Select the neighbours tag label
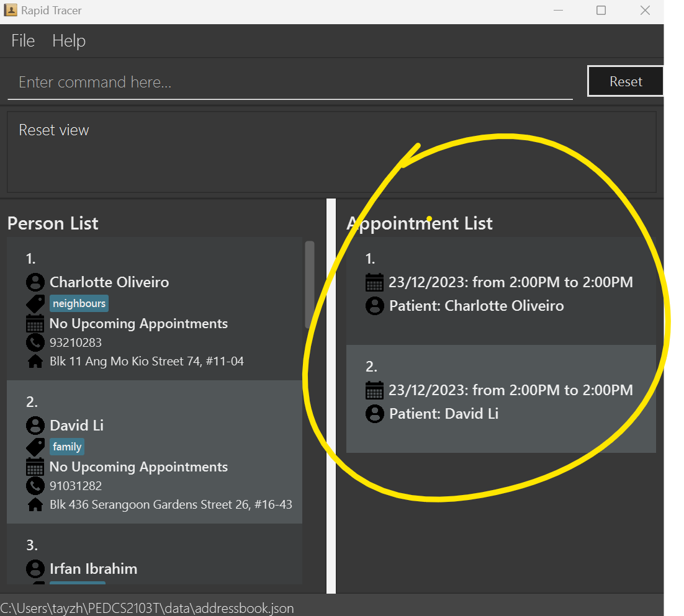Screen dimensions: 684x616 tap(79, 303)
